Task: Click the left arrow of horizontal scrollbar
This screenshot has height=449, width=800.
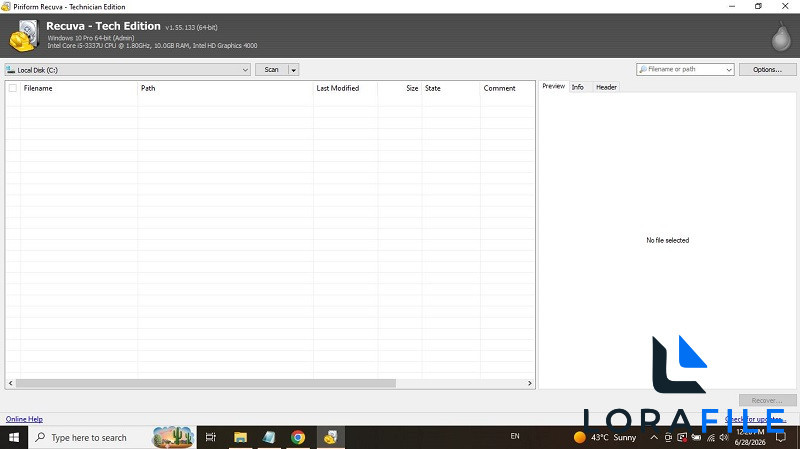Action: pos(11,383)
